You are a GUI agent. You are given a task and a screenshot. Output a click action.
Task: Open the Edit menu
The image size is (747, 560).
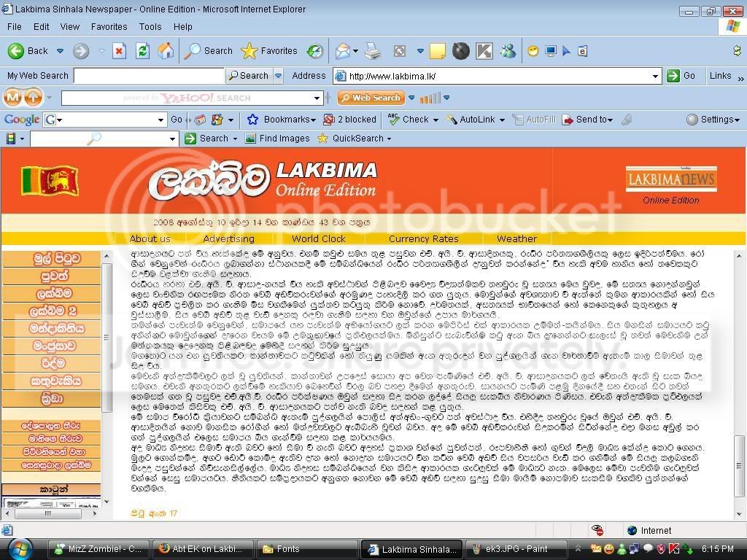click(x=42, y=27)
